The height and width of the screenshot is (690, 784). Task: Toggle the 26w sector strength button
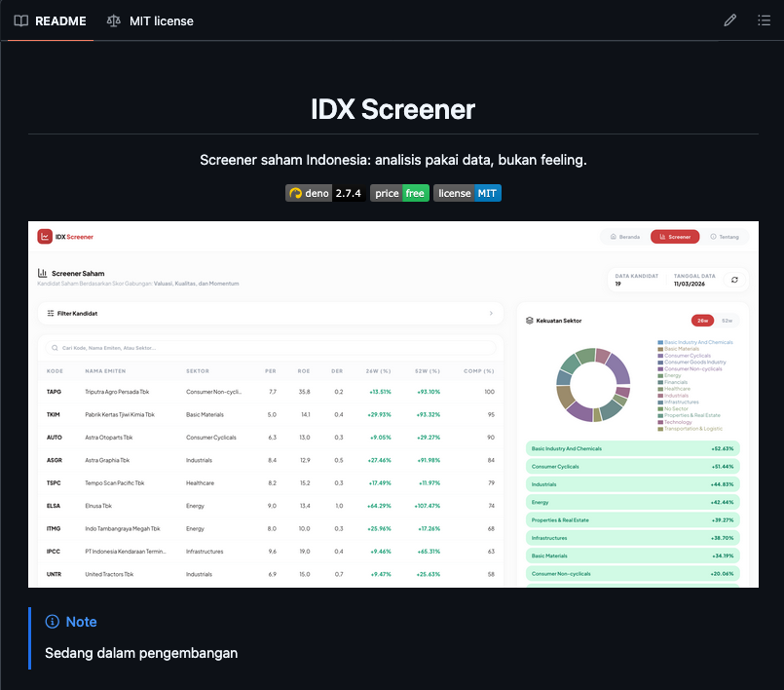(702, 321)
